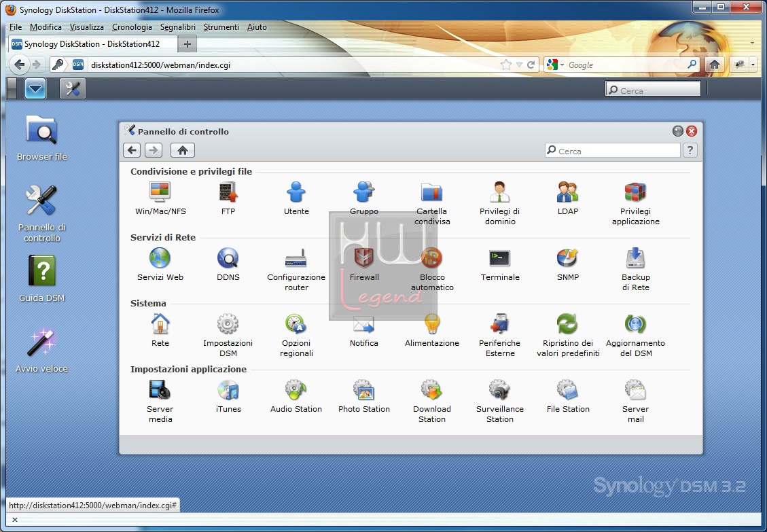Open Ripristino dei valori predefiniti
This screenshot has height=532, width=767.
pyautogui.click(x=567, y=335)
